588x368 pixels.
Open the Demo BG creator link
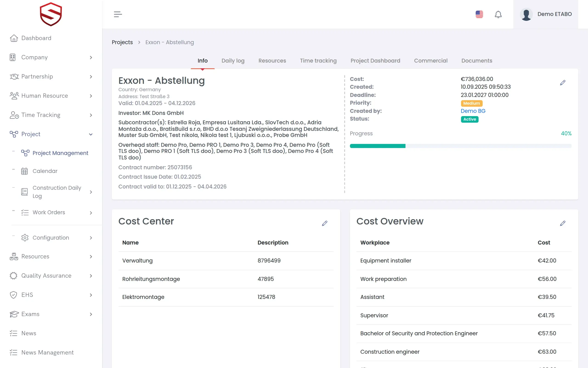coord(473,111)
